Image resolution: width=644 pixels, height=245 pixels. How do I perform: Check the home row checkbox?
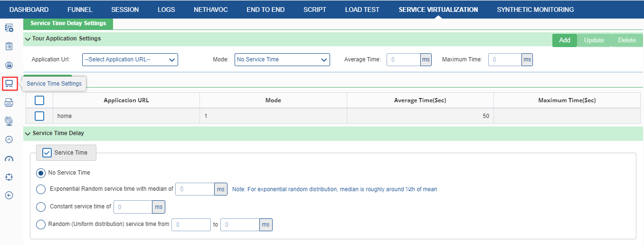point(40,116)
